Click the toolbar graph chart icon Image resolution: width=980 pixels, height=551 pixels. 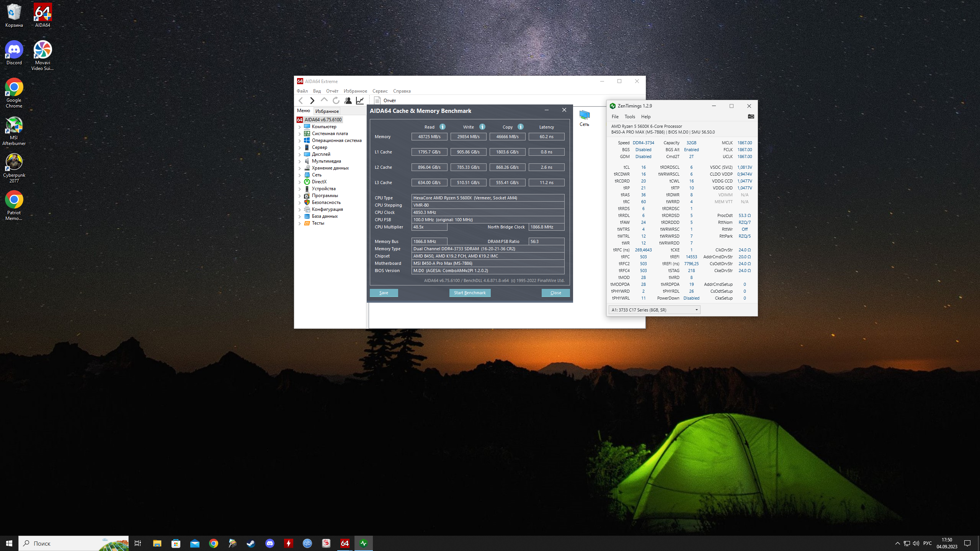click(360, 100)
